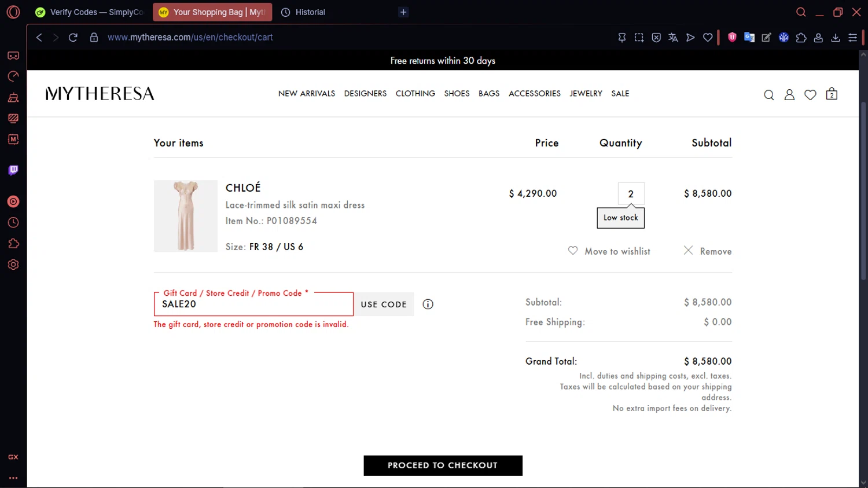Viewport: 868px width, 488px height.
Task: Open the shopping bag icon showing 2
Action: (x=832, y=94)
